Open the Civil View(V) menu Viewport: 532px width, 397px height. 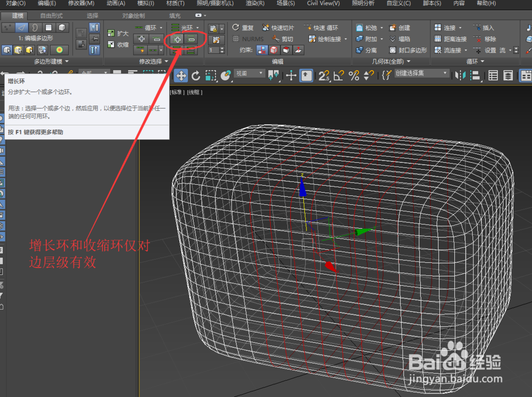tap(323, 3)
